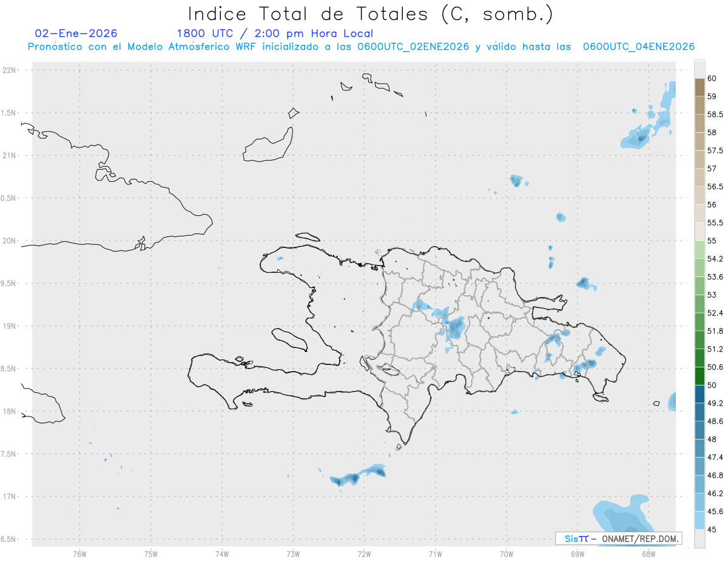The width and height of the screenshot is (728, 562).
Task: Select the '69W' longitude label
Action: (577, 554)
